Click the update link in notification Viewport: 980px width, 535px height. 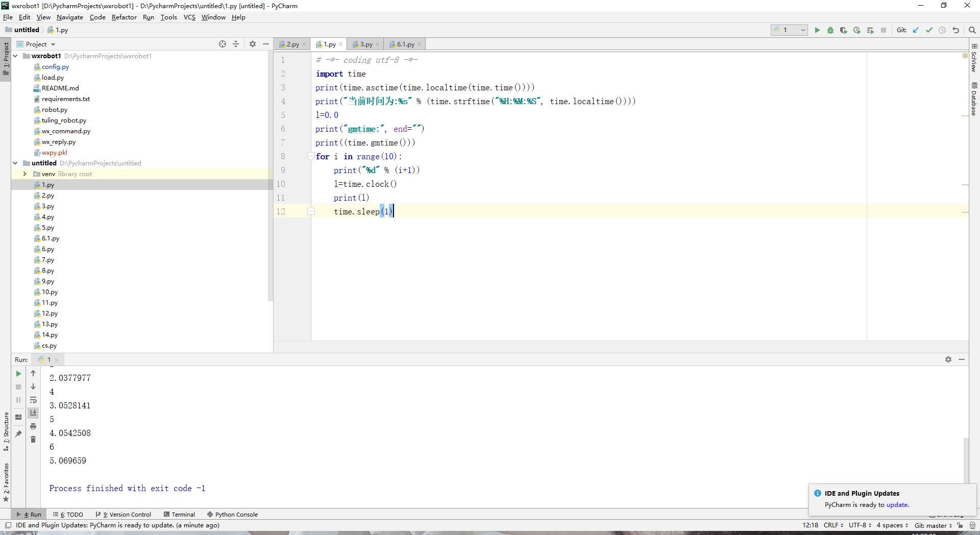[897, 505]
